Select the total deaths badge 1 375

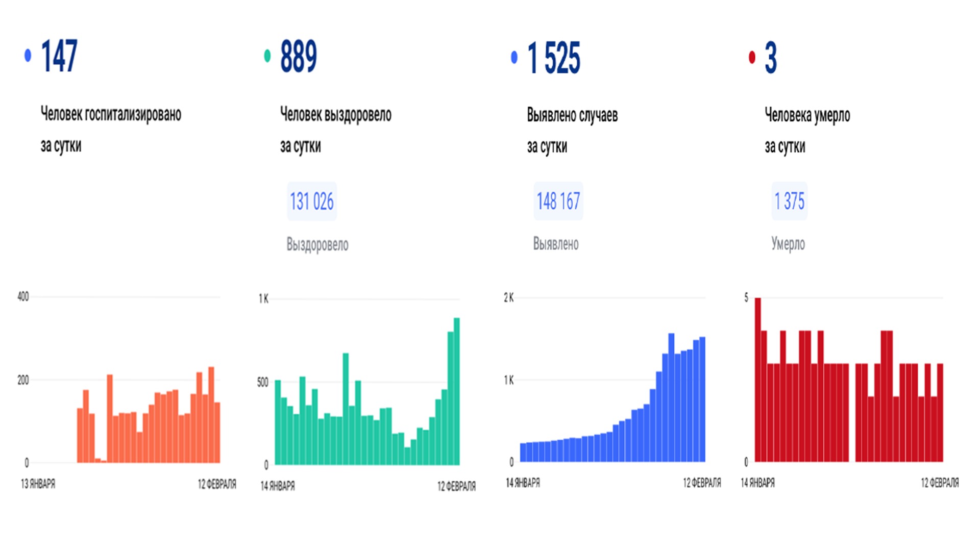[x=789, y=201]
